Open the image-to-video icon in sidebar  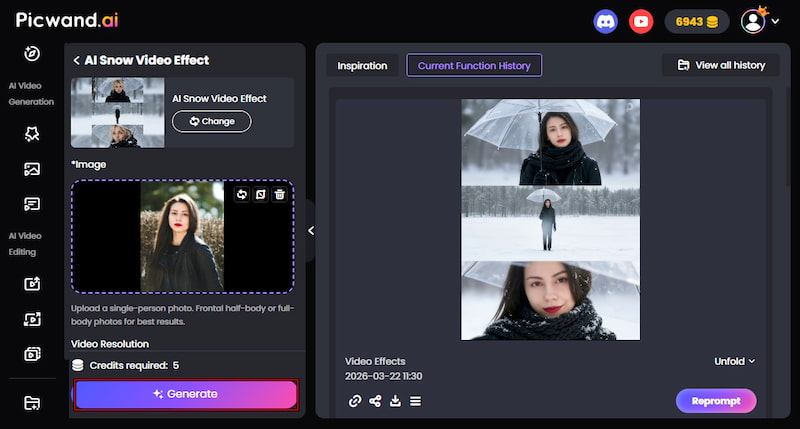point(32,169)
